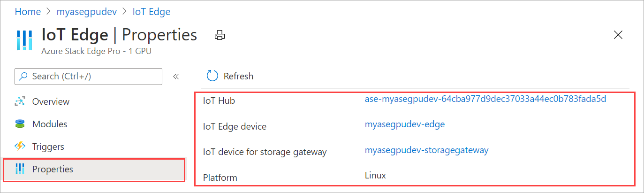Go to the IoT Edge breadcrumb link
Screen dimensions: 644x193
[151, 12]
